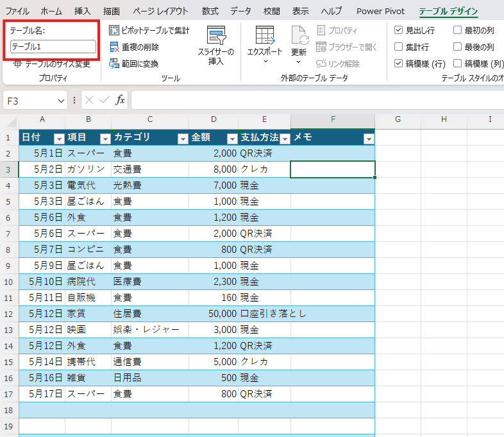The height and width of the screenshot is (437, 504).
Task: Click the Export (エクスポート) table icon
Action: [x=265, y=35]
